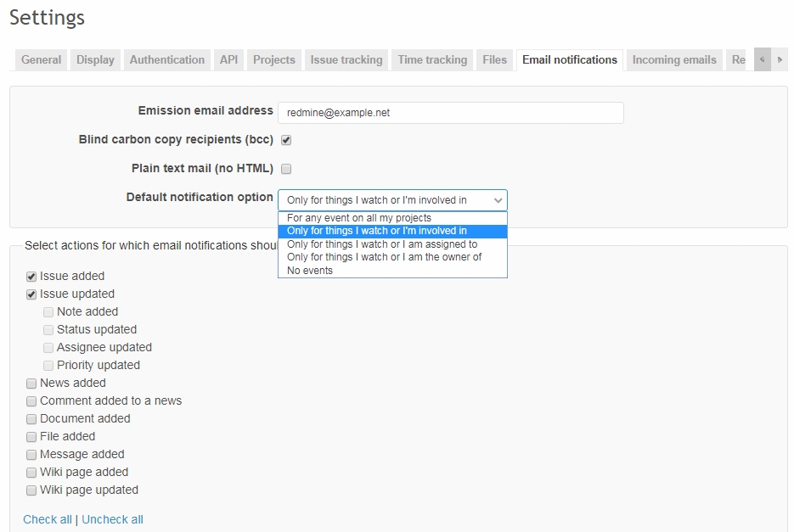This screenshot has width=794, height=532.
Task: Enable News added notifications
Action: point(31,383)
